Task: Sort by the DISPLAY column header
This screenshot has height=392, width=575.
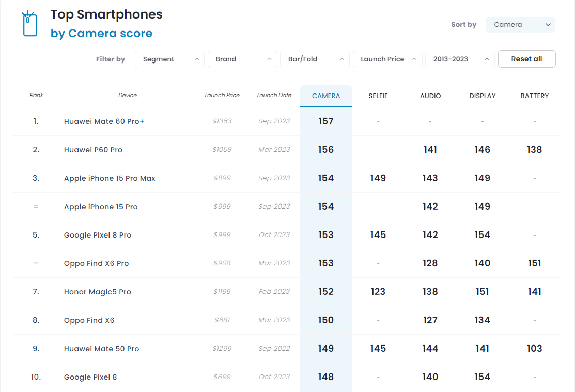Action: [482, 96]
